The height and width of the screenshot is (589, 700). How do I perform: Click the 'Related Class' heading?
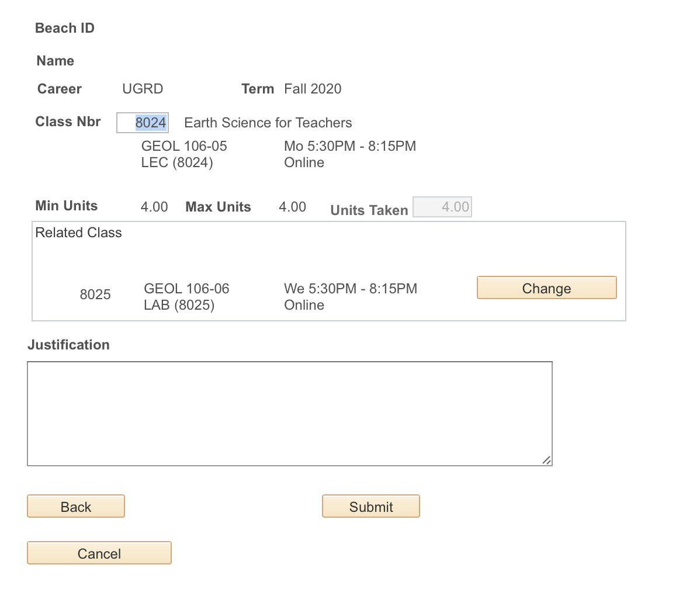(78, 233)
